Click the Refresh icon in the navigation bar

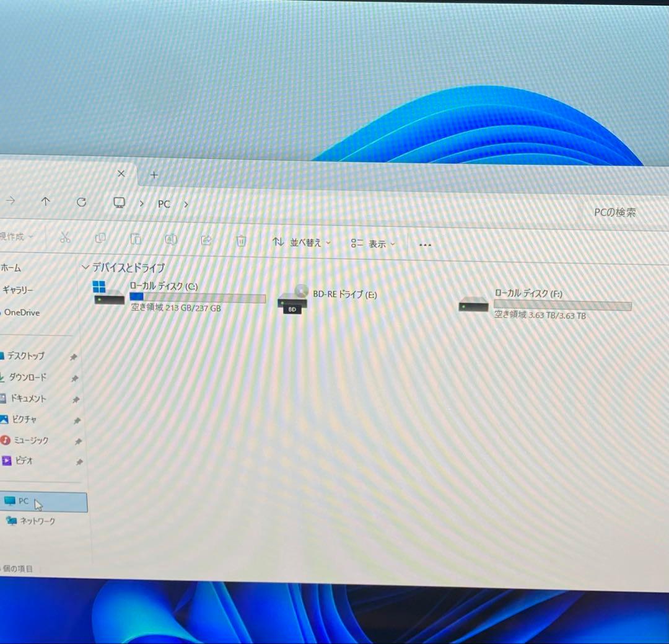pos(82,201)
